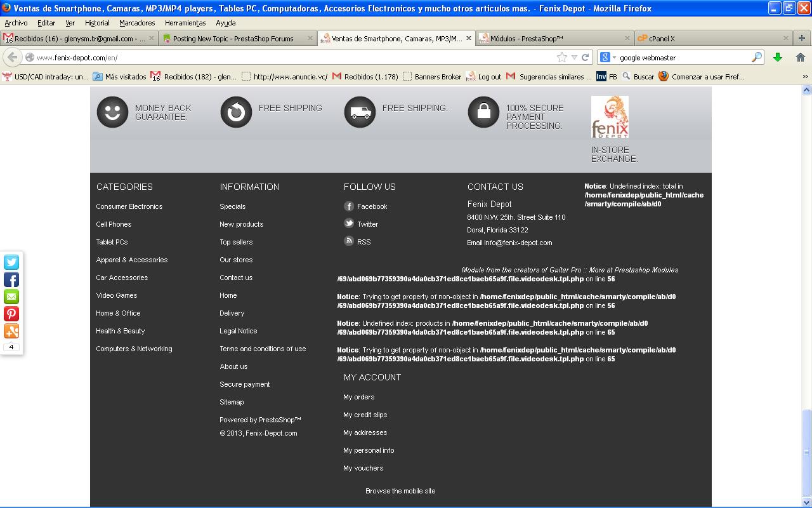Open the Google search engine dropdown
Screen dimensions: 812x508
[608, 57]
